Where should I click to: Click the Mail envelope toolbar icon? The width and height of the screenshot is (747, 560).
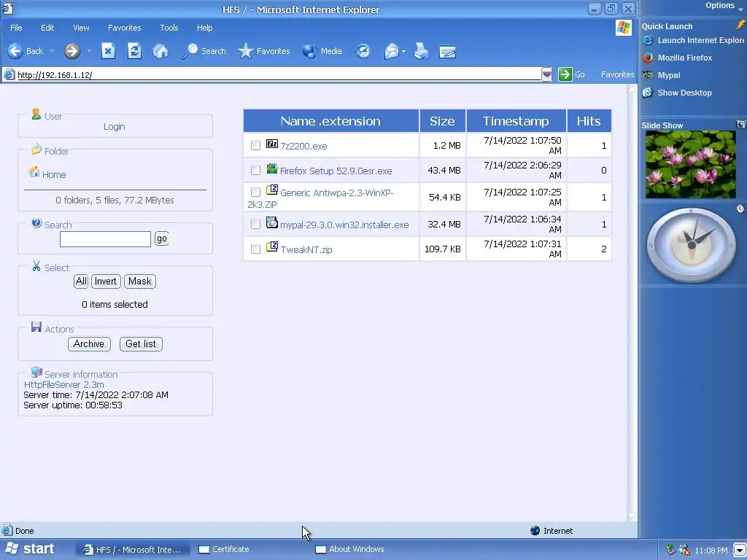(391, 51)
